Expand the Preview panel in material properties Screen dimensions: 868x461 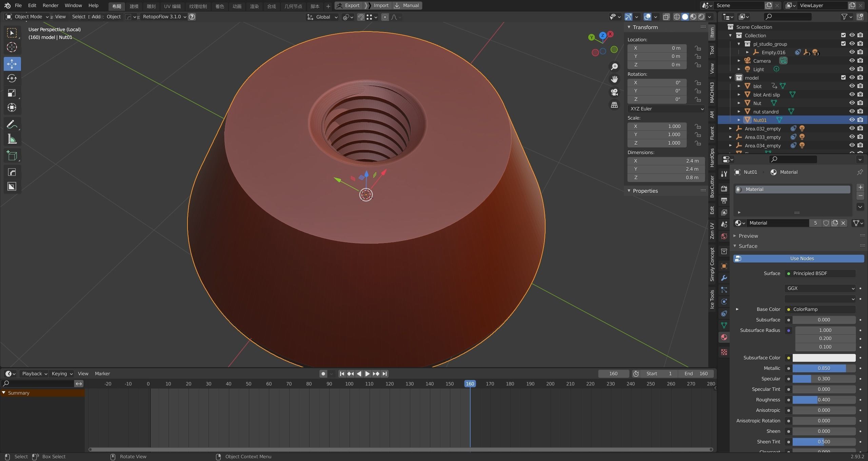748,236
